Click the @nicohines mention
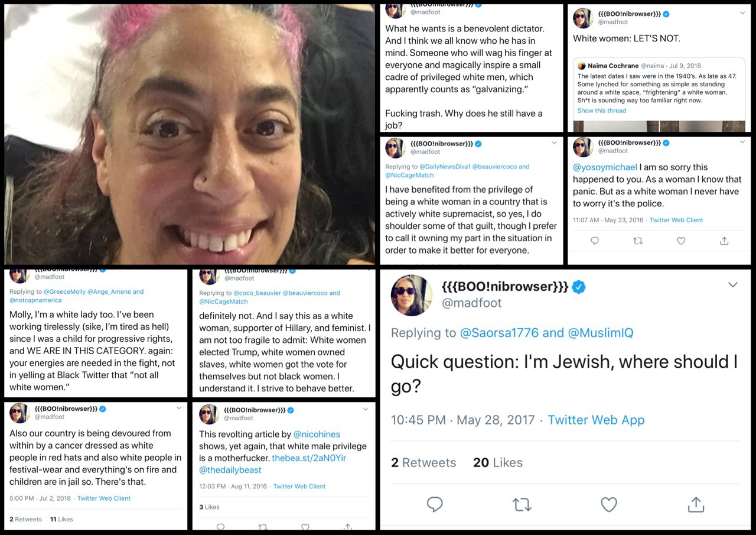Image resolution: width=756 pixels, height=535 pixels. (317, 435)
